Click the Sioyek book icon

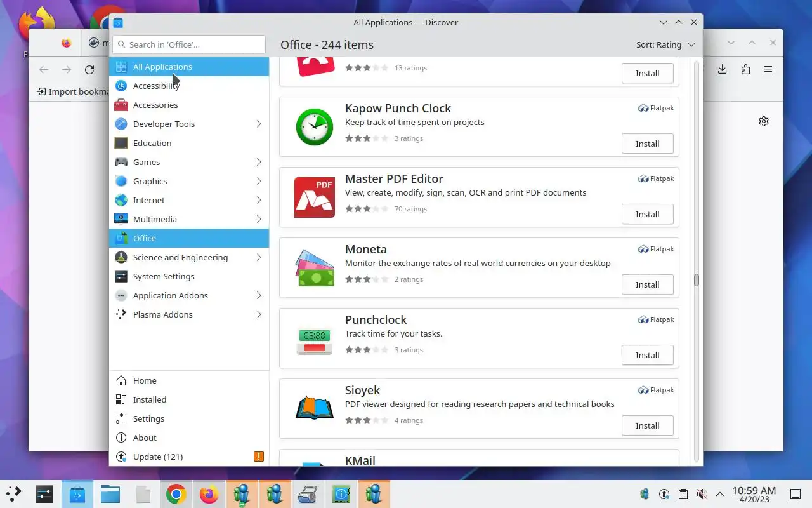[x=314, y=408]
